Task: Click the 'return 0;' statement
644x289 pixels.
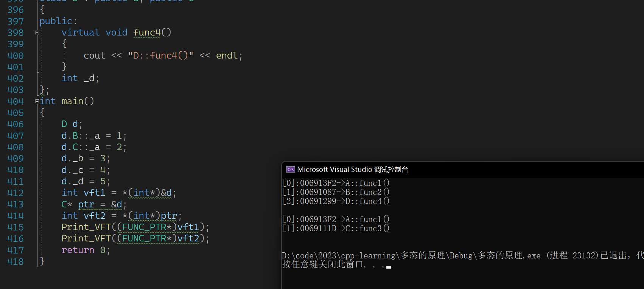Action: (86, 250)
